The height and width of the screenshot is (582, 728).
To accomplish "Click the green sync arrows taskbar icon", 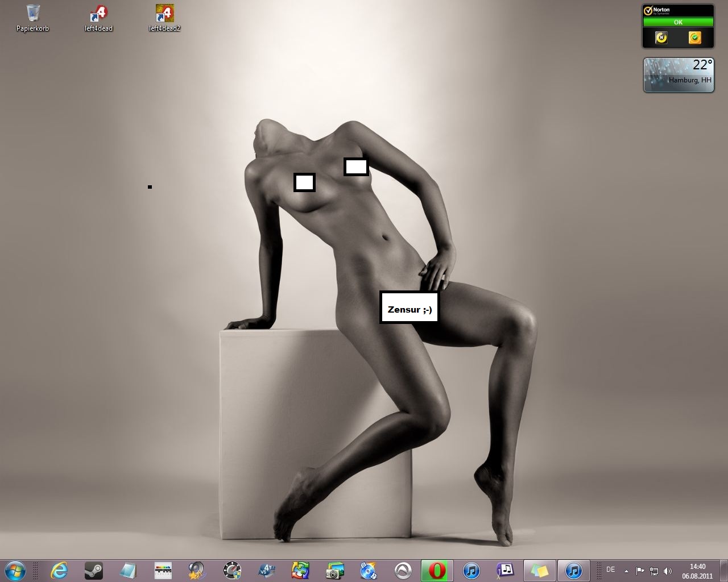I will (300, 570).
